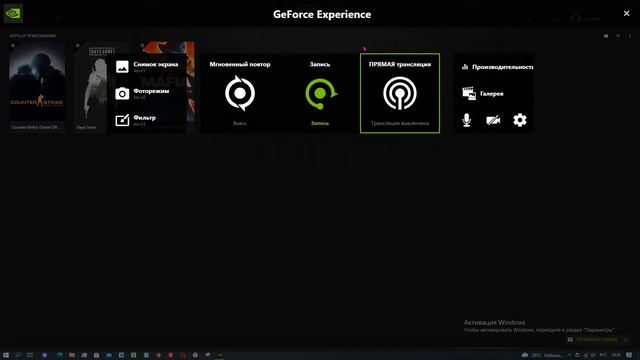
Task: Click the grid view icon in background window
Action: click(x=606, y=36)
